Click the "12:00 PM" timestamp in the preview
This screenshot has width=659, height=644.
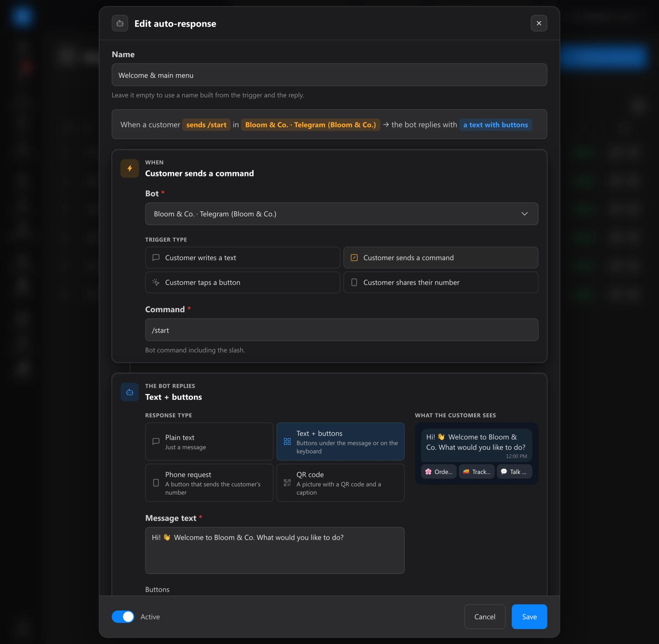(516, 456)
